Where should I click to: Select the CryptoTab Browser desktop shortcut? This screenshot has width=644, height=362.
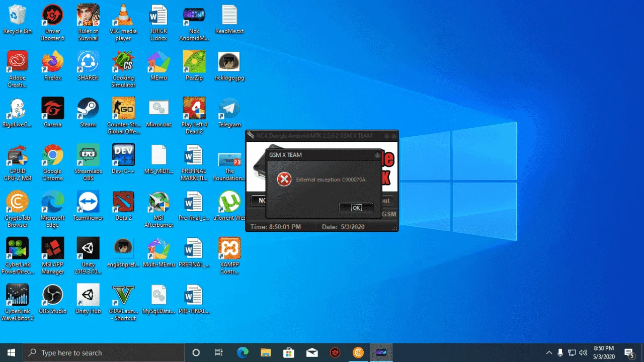18,210
